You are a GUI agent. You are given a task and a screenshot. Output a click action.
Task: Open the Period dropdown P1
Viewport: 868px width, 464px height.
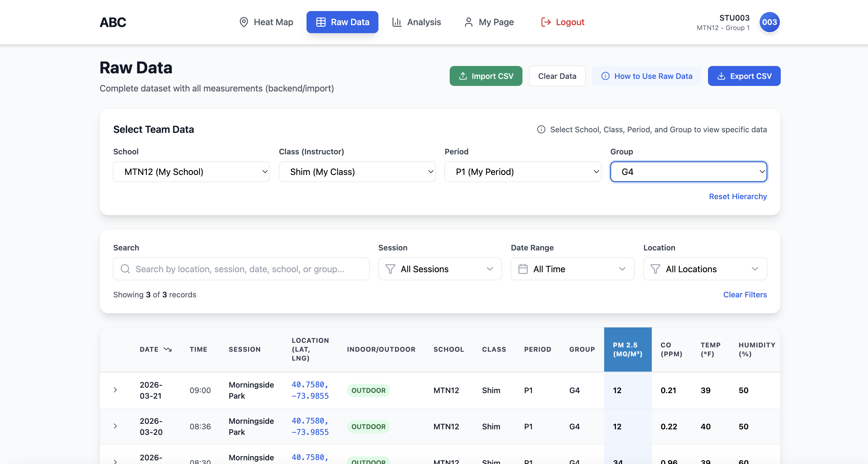(x=523, y=172)
